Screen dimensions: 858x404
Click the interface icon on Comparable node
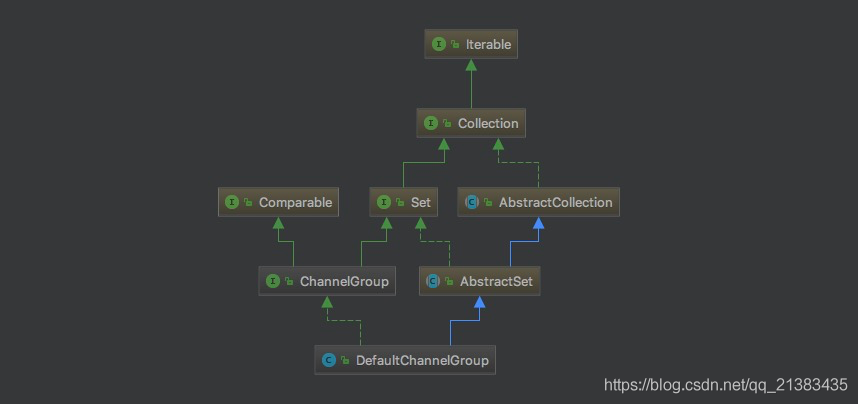(233, 202)
